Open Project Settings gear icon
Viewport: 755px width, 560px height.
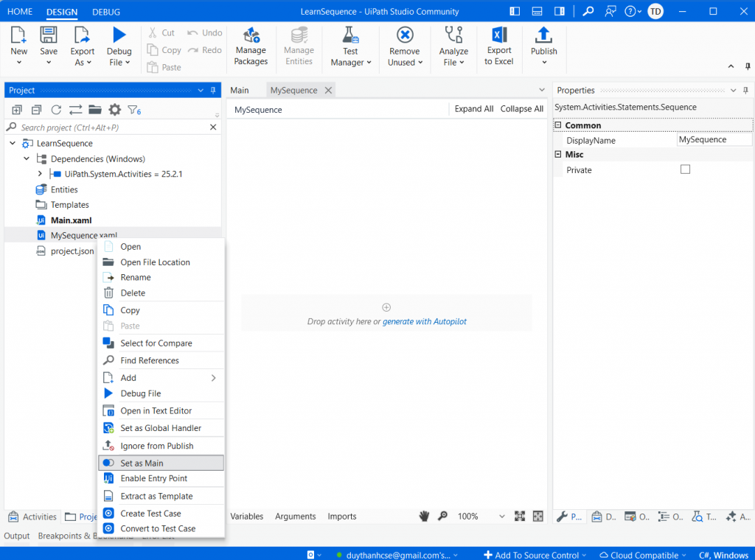(x=114, y=110)
